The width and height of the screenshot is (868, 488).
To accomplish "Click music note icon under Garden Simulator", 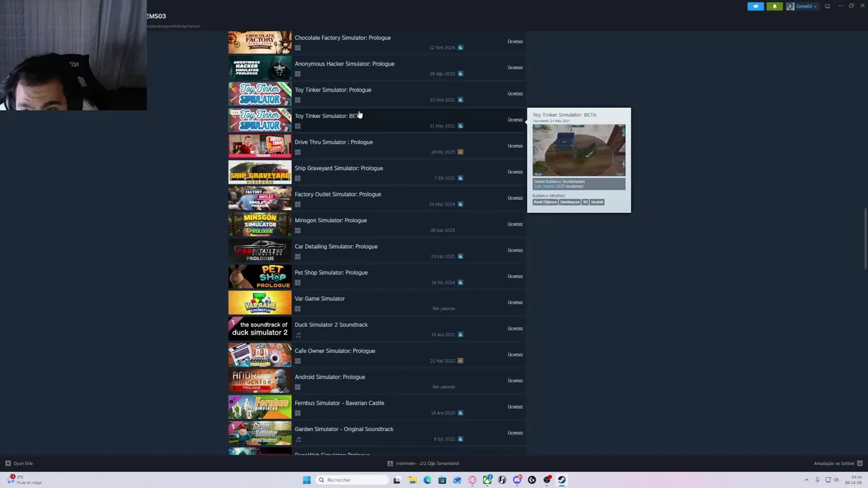I will 298,439.
